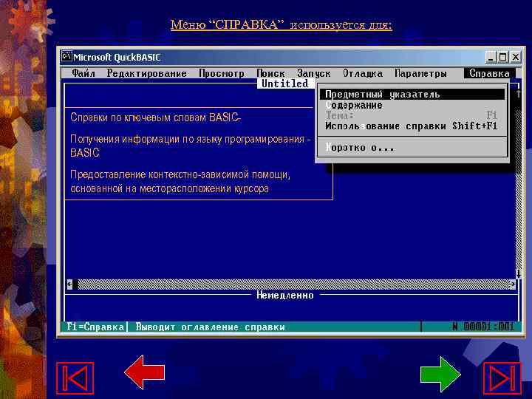Open the Запуск menu
532x399 pixels.
(x=313, y=73)
